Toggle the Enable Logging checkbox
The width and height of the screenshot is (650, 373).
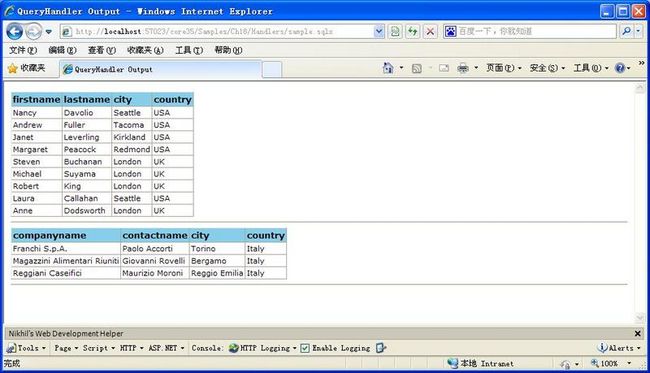305,348
